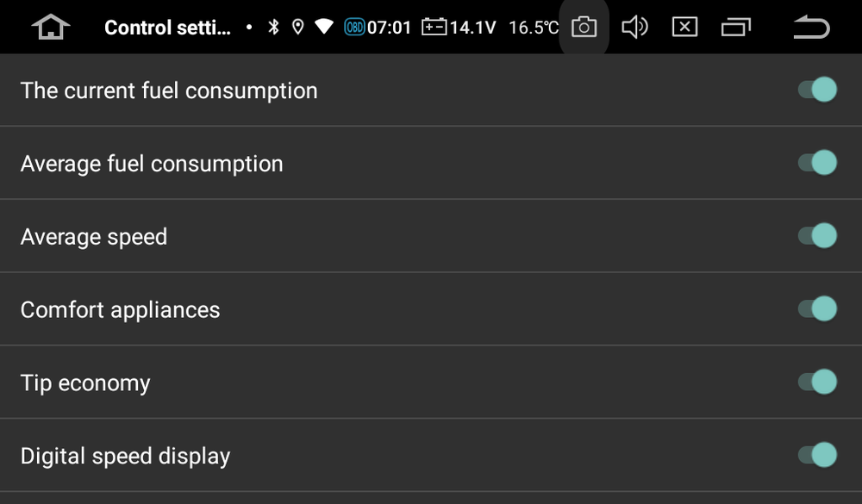Image resolution: width=862 pixels, height=504 pixels.
Task: Tap the X close icon in status bar
Action: pyautogui.click(x=685, y=27)
